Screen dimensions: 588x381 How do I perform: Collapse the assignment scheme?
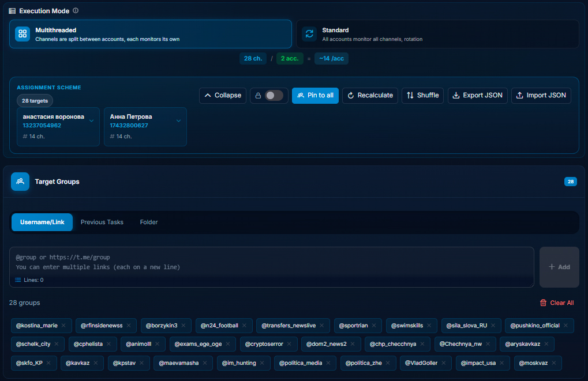[223, 96]
